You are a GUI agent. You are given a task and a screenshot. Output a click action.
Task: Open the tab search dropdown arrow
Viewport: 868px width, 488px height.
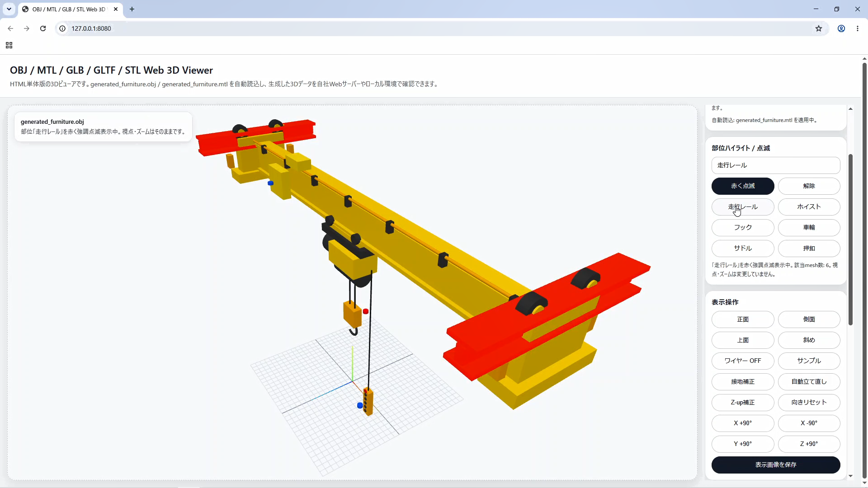(x=9, y=9)
